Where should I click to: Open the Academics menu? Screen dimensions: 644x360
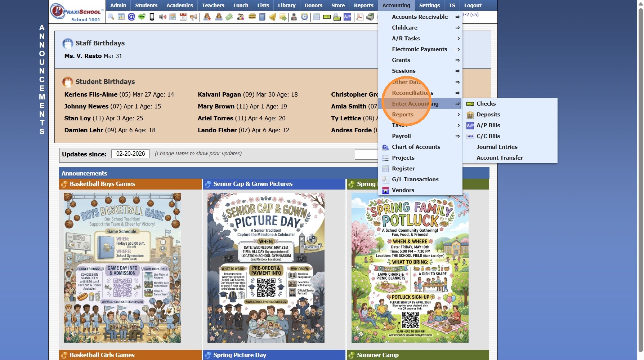[x=180, y=5]
